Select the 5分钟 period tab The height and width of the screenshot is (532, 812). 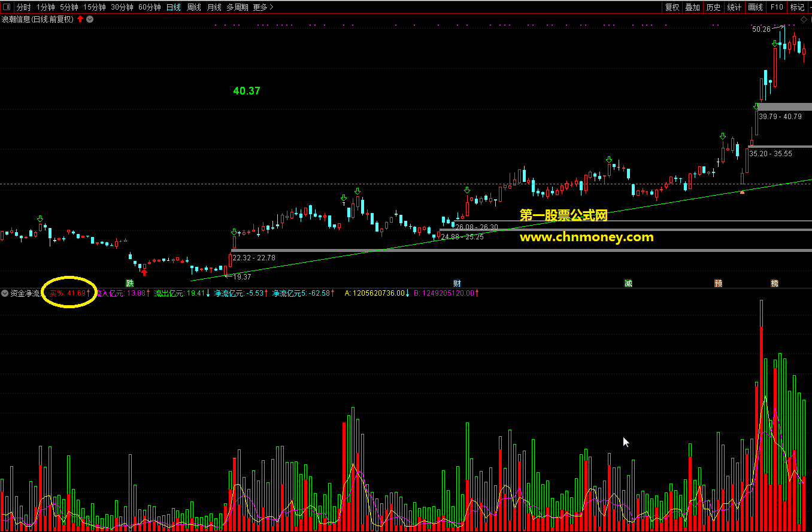69,7
